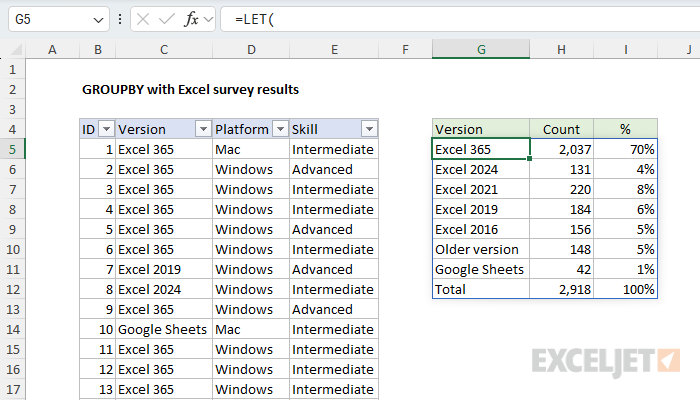Select column E header

tap(334, 50)
